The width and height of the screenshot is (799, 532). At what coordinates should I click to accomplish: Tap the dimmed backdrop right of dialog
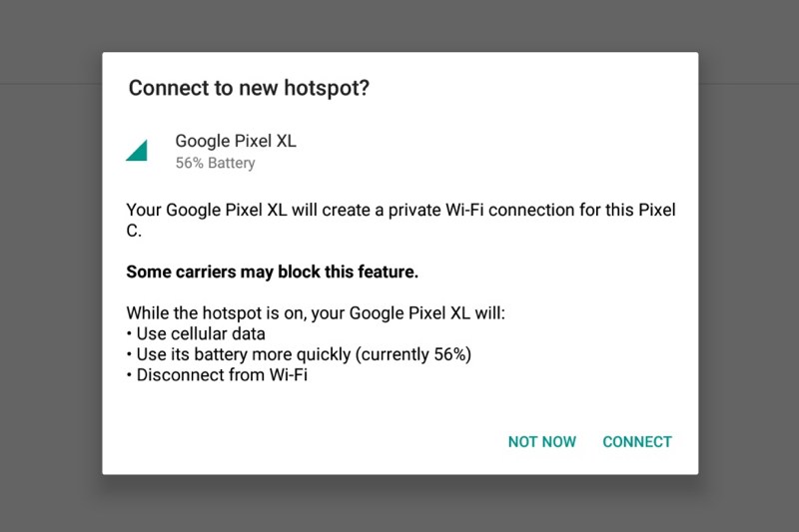click(x=748, y=265)
